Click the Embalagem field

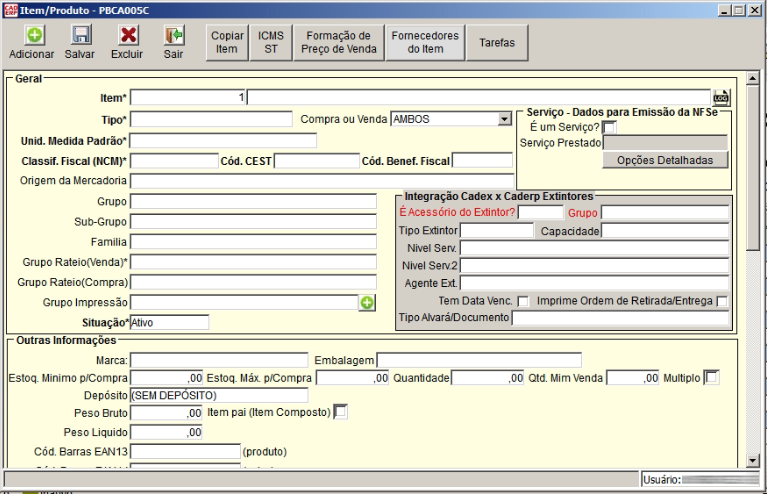point(479,360)
